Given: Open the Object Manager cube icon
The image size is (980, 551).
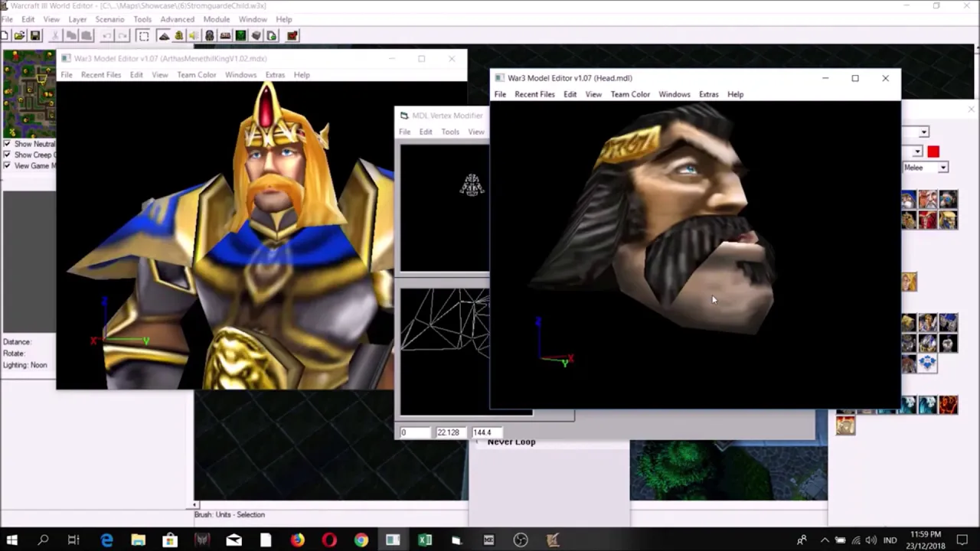Looking at the screenshot, I should click(x=256, y=35).
